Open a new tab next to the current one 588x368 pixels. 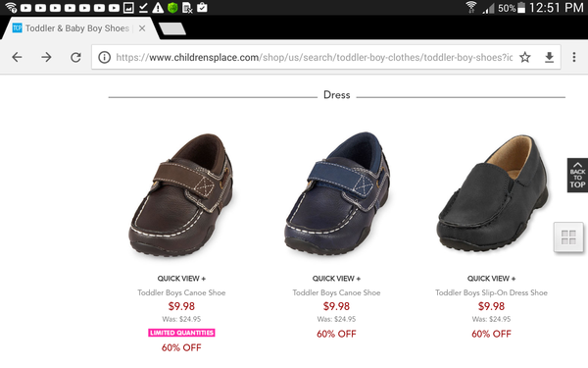tap(172, 28)
